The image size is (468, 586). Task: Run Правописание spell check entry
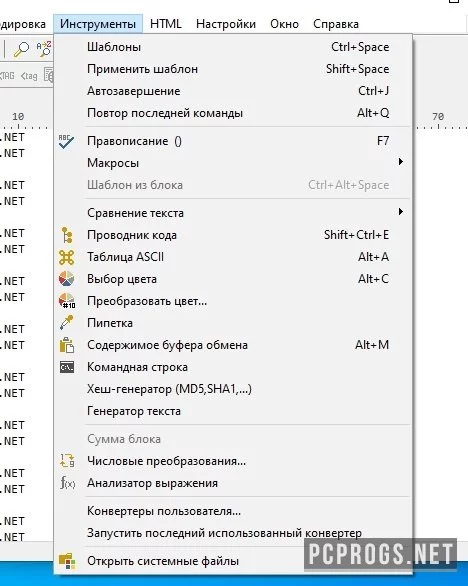click(x=234, y=141)
